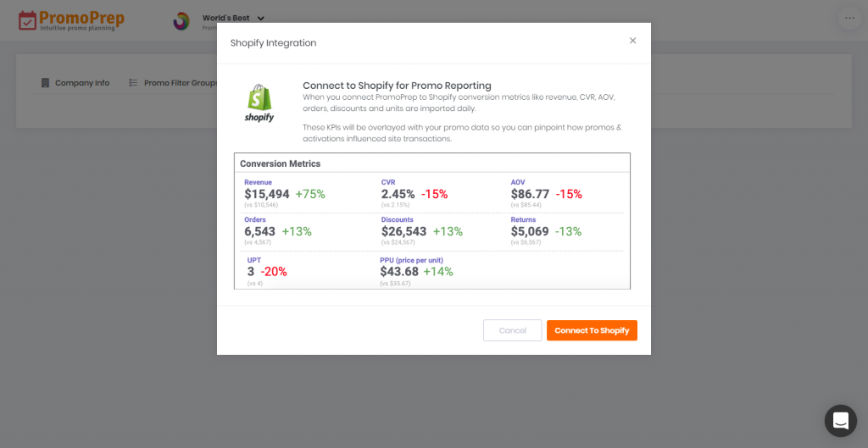The height and width of the screenshot is (448, 868).
Task: Click the Shopify Integration dialog title
Action: click(x=274, y=43)
